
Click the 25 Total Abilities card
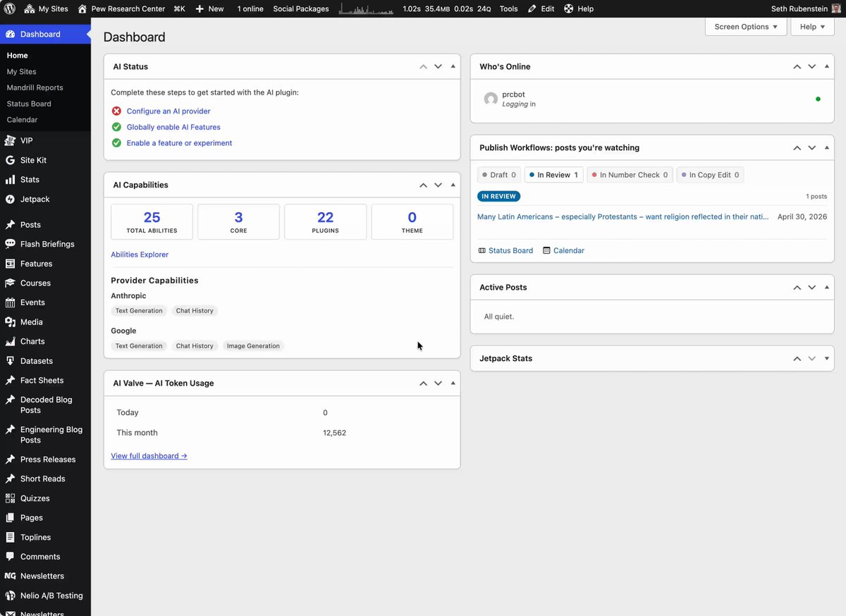click(x=152, y=222)
